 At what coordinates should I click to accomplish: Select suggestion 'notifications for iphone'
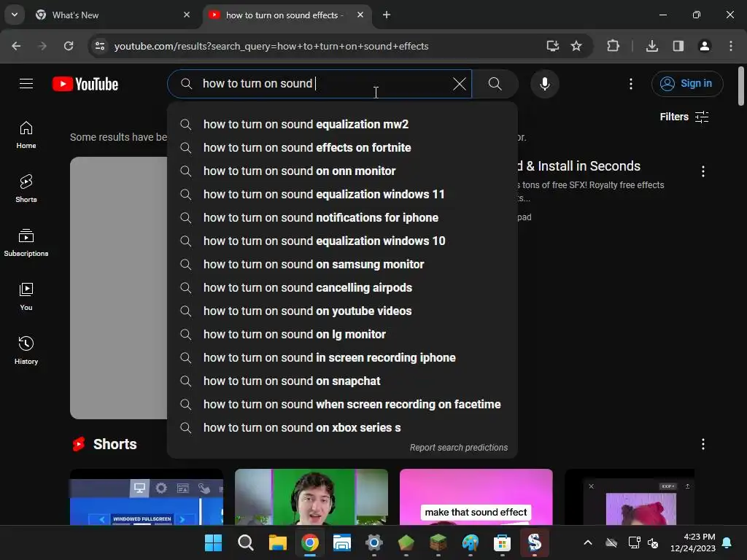click(342, 217)
